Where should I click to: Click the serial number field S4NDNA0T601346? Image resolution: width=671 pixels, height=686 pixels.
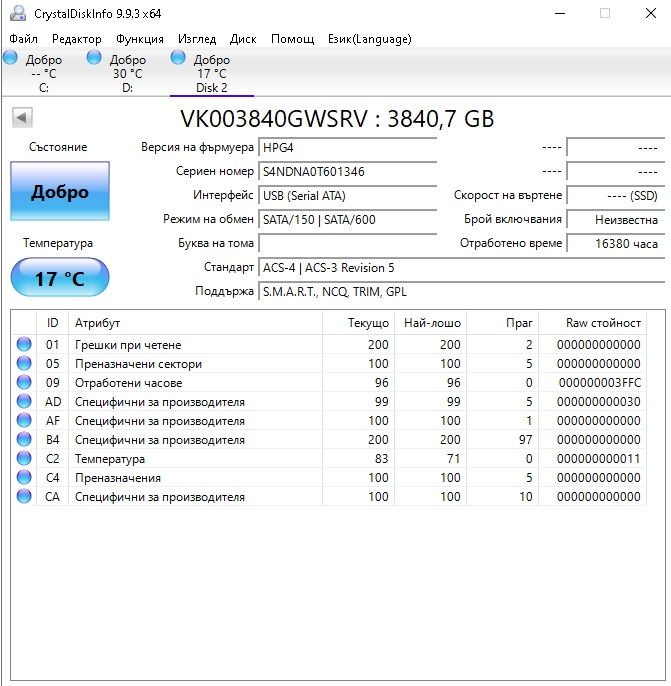(x=348, y=172)
